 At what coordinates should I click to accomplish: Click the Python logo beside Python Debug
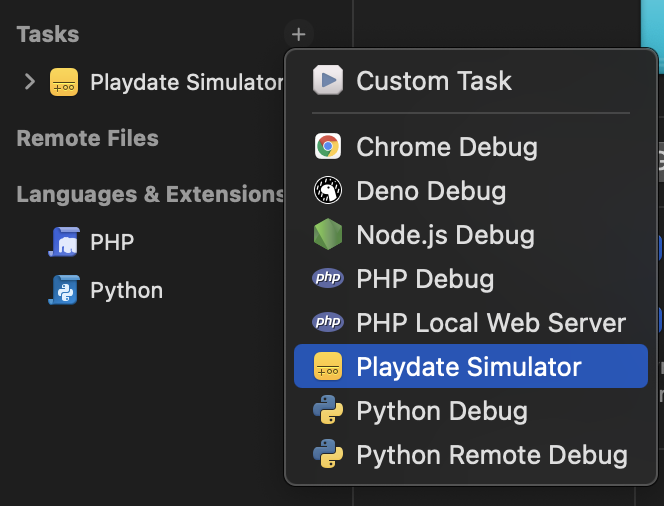tap(328, 410)
